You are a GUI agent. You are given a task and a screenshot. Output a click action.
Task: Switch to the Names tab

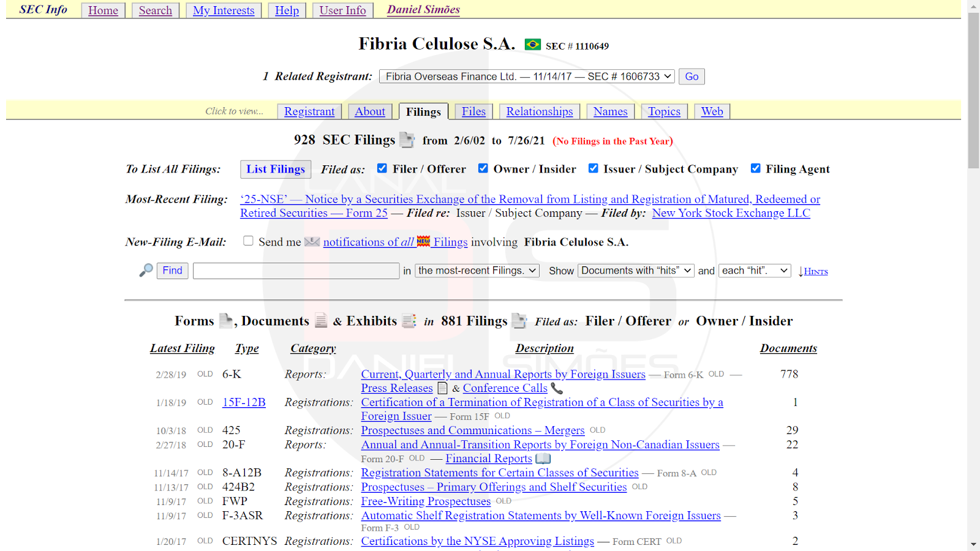(x=611, y=111)
